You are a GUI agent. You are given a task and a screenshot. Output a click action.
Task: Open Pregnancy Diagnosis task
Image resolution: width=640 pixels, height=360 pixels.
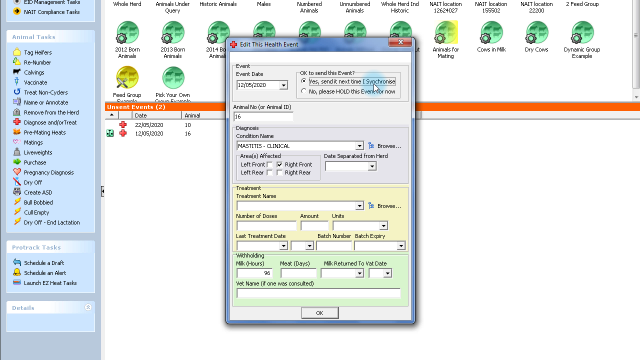[x=49, y=173]
